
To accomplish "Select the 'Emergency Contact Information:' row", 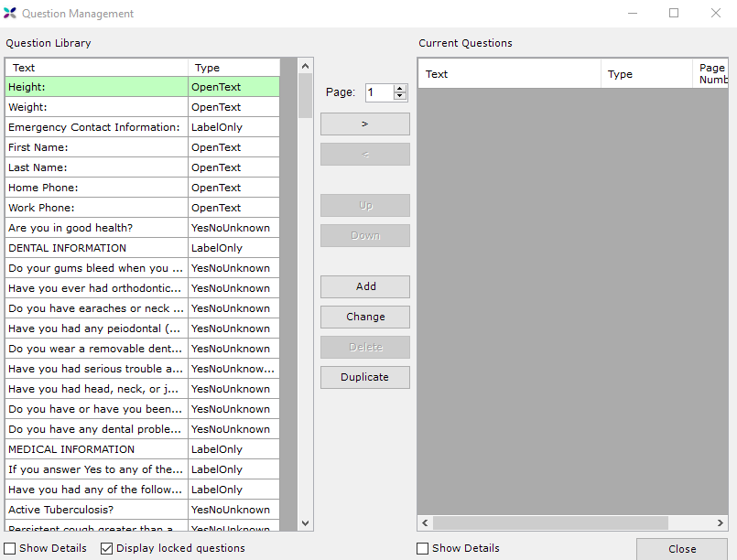I will pyautogui.click(x=94, y=127).
